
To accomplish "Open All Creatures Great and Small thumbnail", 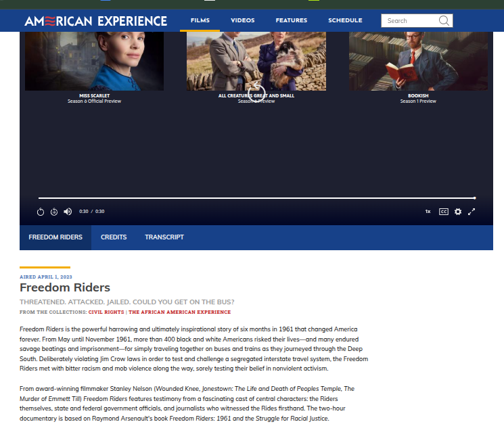I will pos(256,61).
